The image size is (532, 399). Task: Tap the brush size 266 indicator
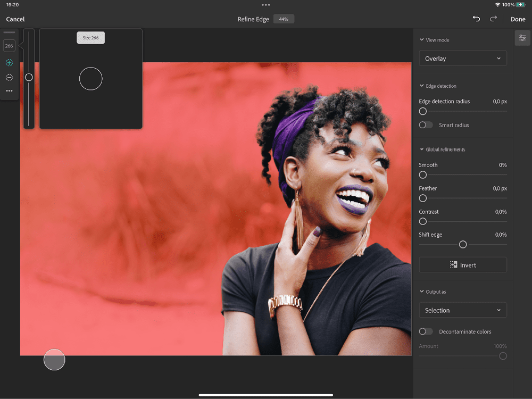(x=9, y=46)
